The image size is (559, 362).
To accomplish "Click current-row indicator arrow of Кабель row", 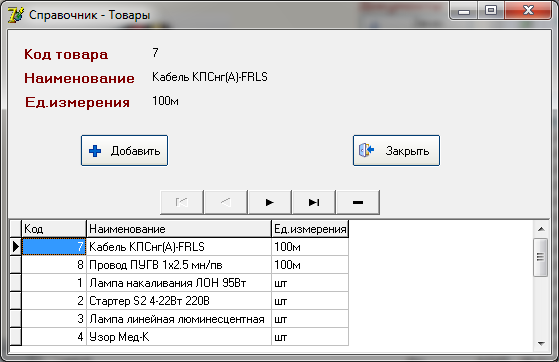I will pos(15,247).
